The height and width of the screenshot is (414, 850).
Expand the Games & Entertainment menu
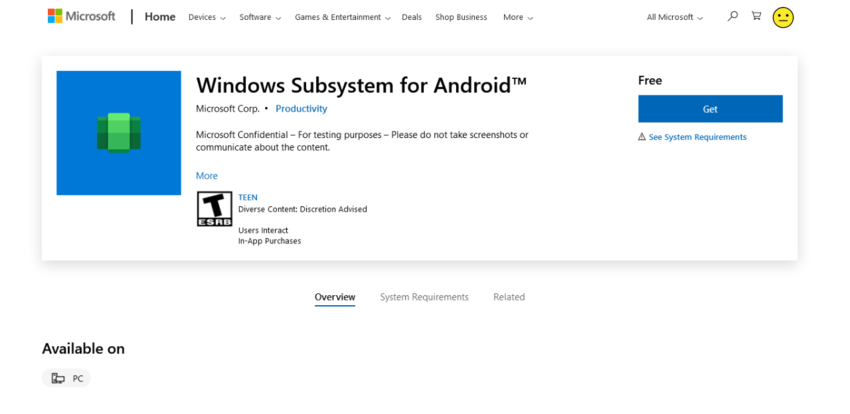[x=343, y=17]
